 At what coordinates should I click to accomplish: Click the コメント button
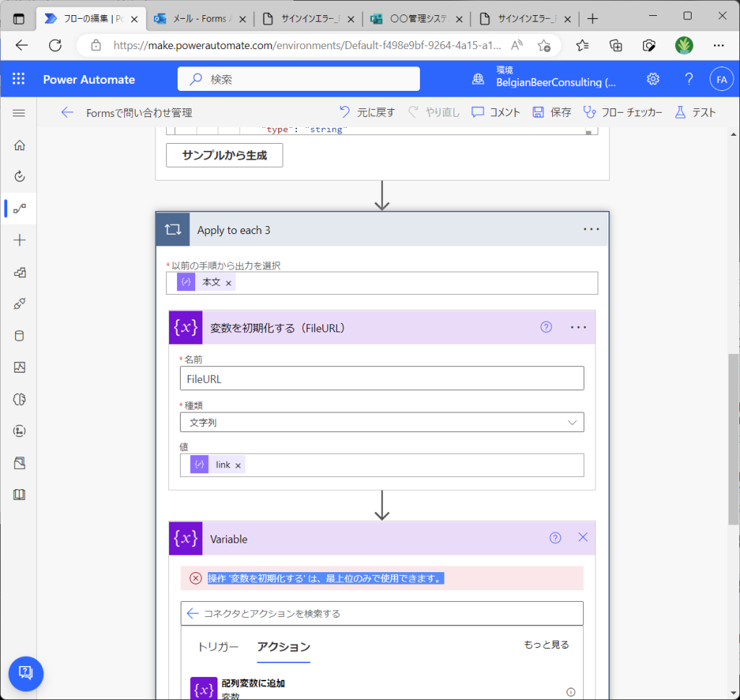point(496,112)
